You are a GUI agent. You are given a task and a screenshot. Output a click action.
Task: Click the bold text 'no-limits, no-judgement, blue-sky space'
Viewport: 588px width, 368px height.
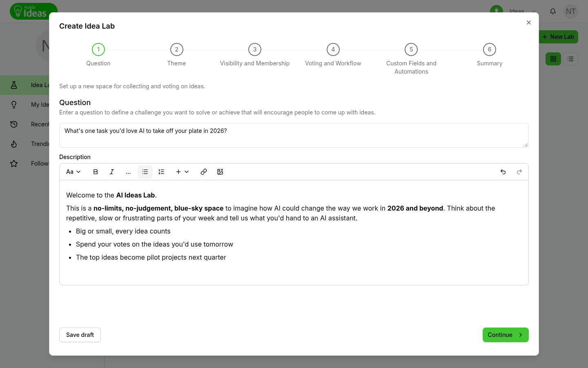coord(158,208)
